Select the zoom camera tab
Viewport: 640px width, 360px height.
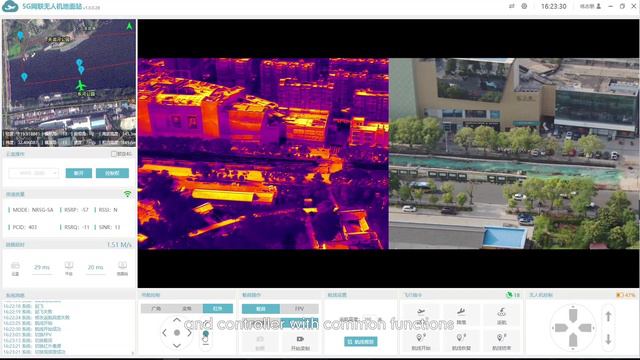click(x=187, y=309)
